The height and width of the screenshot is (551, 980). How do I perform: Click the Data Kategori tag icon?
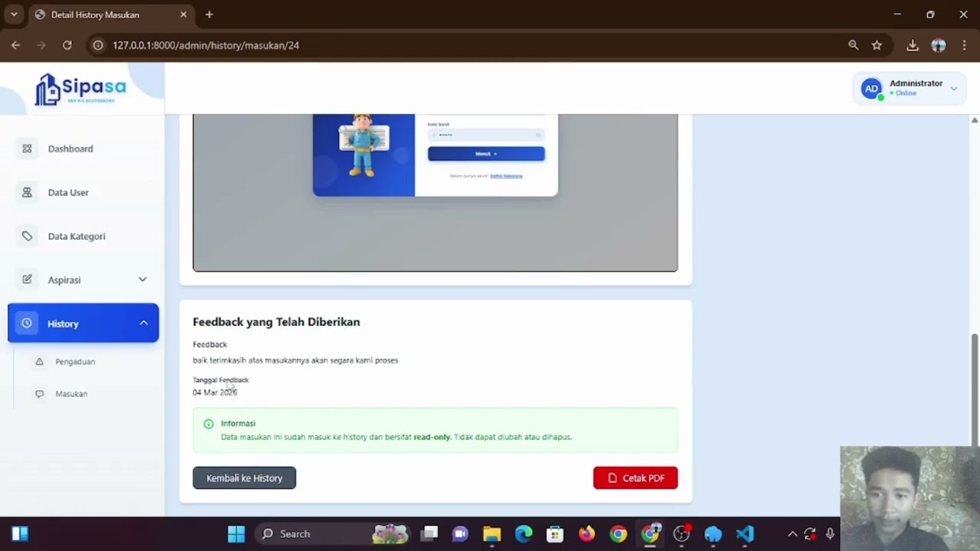pyautogui.click(x=27, y=236)
